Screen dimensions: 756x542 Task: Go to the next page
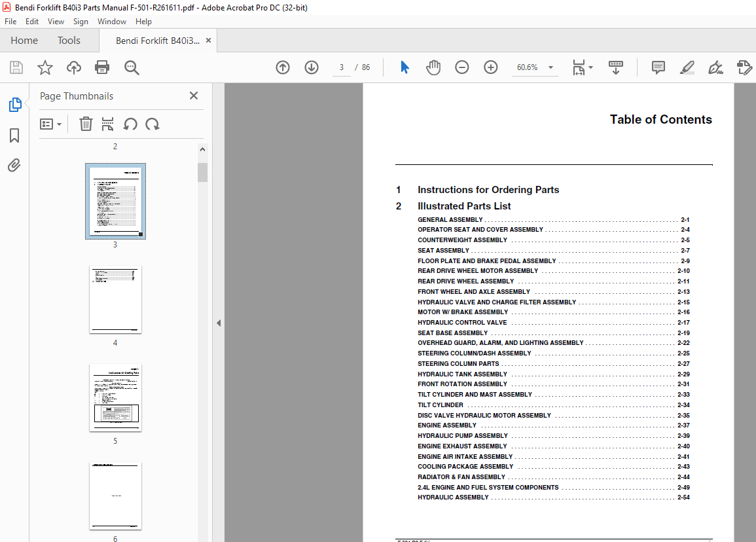point(312,67)
